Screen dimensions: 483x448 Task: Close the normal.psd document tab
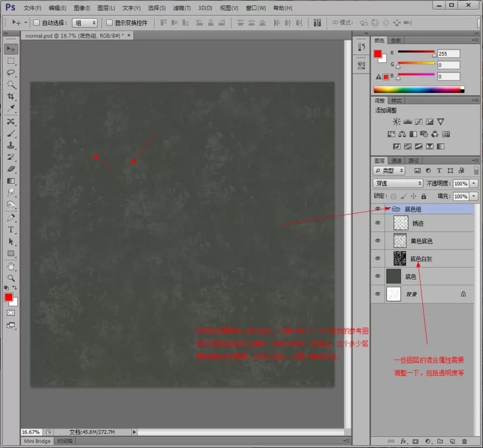[129, 35]
